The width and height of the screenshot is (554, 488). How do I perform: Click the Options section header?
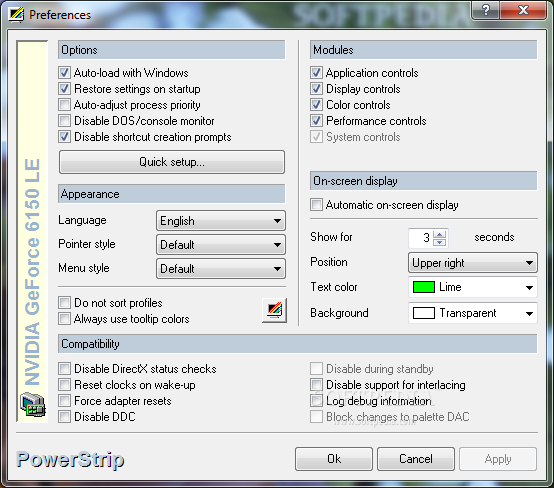[x=172, y=50]
